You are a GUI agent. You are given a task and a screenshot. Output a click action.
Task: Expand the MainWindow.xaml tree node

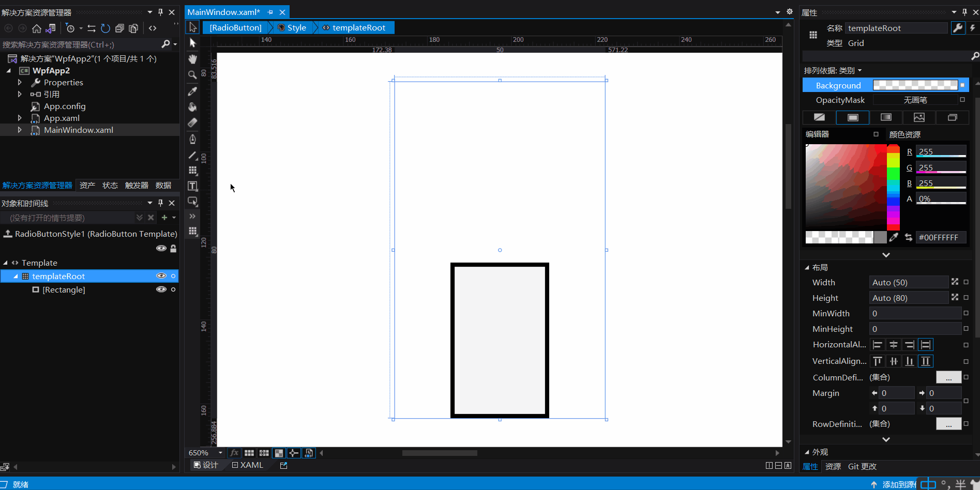(x=20, y=130)
